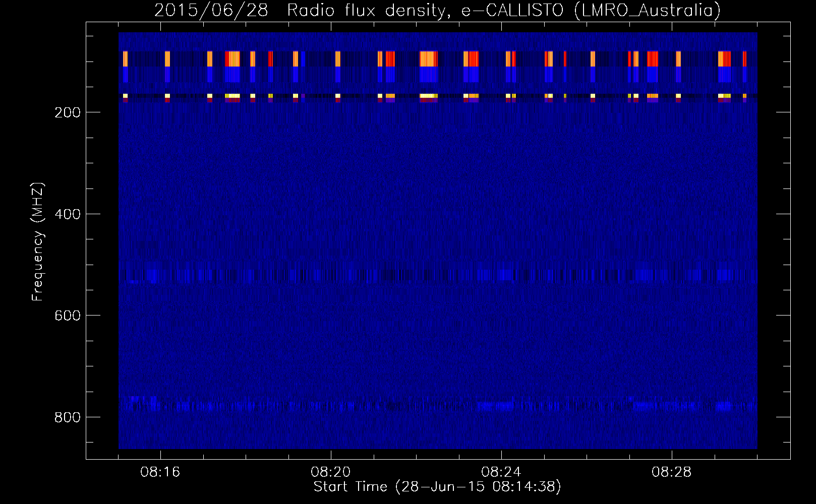Click the 08:28 time tick label
The width and height of the screenshot is (816, 504).
click(x=672, y=472)
